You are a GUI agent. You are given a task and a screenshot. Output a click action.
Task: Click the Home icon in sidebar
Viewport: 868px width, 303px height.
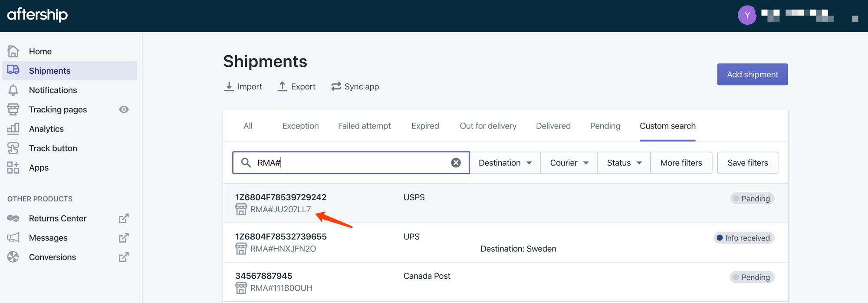(13, 51)
